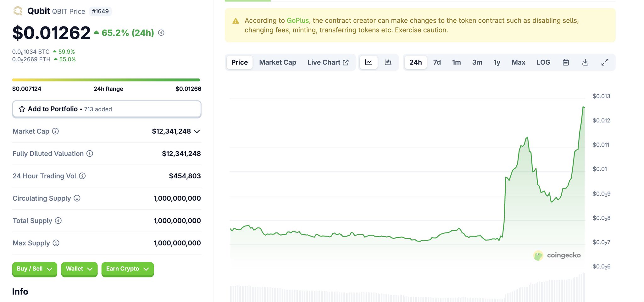Select the Max time range

(518, 62)
